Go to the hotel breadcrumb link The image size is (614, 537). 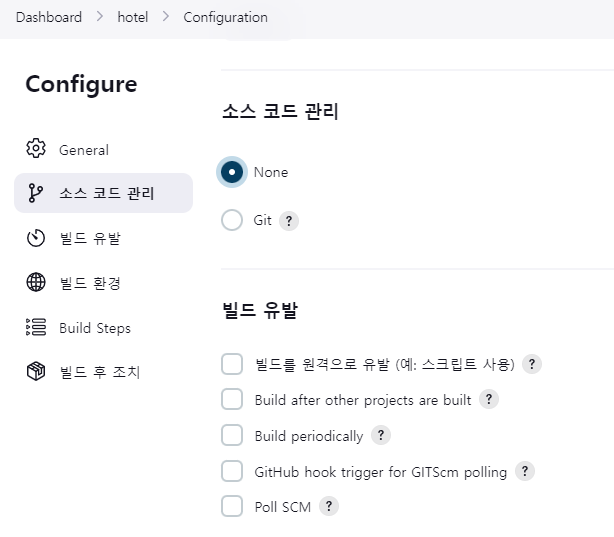click(133, 17)
